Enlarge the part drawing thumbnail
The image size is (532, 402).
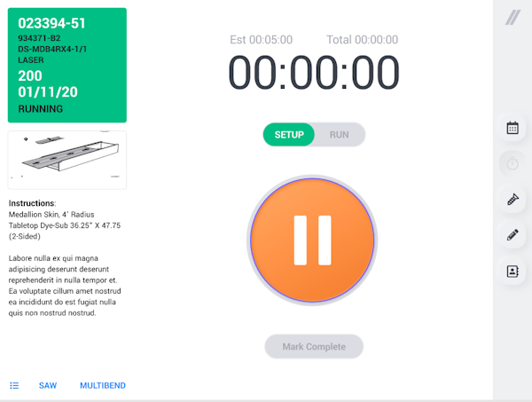point(67,160)
